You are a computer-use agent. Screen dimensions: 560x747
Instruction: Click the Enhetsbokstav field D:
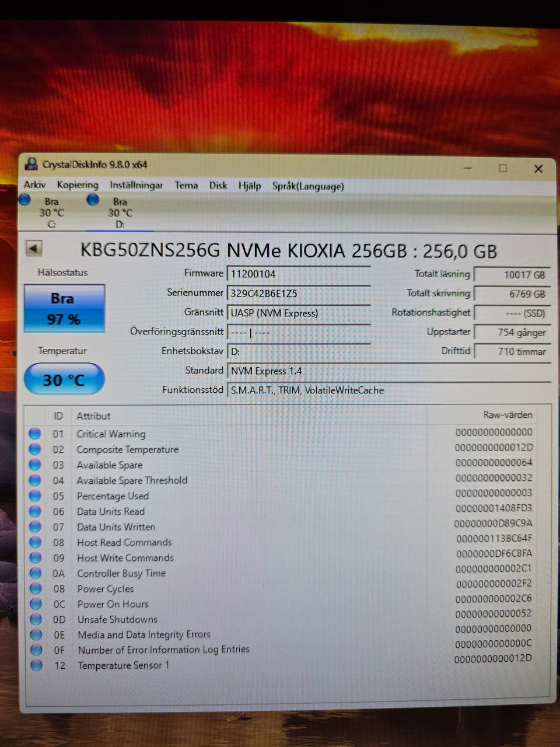click(x=299, y=351)
